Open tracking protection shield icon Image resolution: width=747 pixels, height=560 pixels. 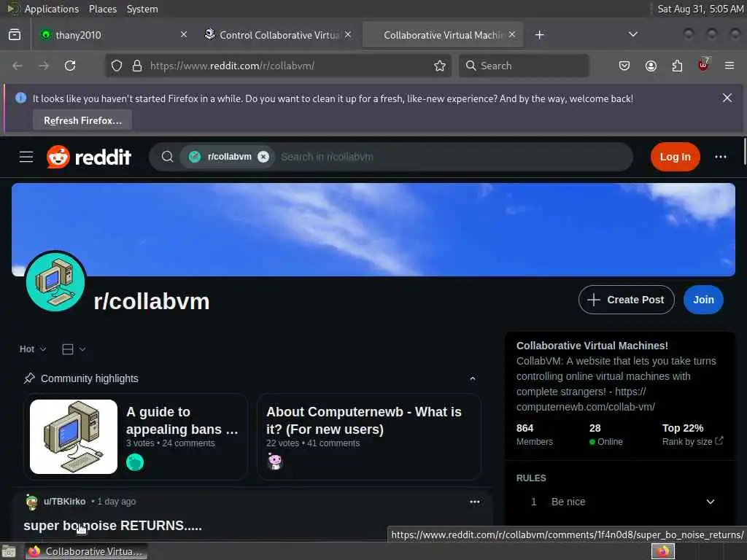click(117, 66)
